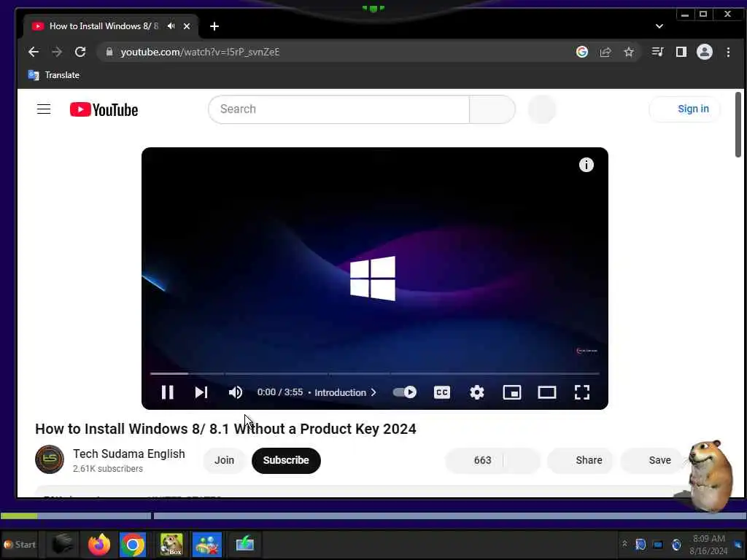Viewport: 747px width, 560px height.
Task: Mute the video volume speaker icon
Action: [x=236, y=392]
